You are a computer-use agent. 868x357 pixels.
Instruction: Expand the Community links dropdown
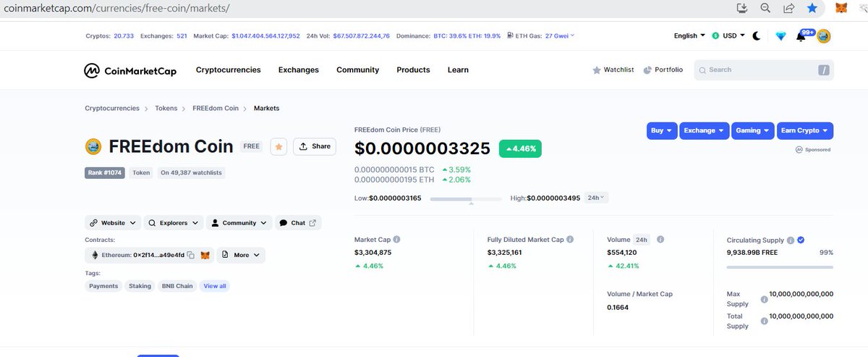click(x=239, y=223)
